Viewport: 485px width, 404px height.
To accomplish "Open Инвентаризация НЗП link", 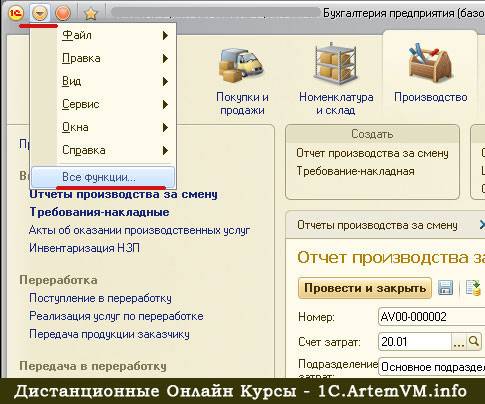I will click(x=85, y=248).
